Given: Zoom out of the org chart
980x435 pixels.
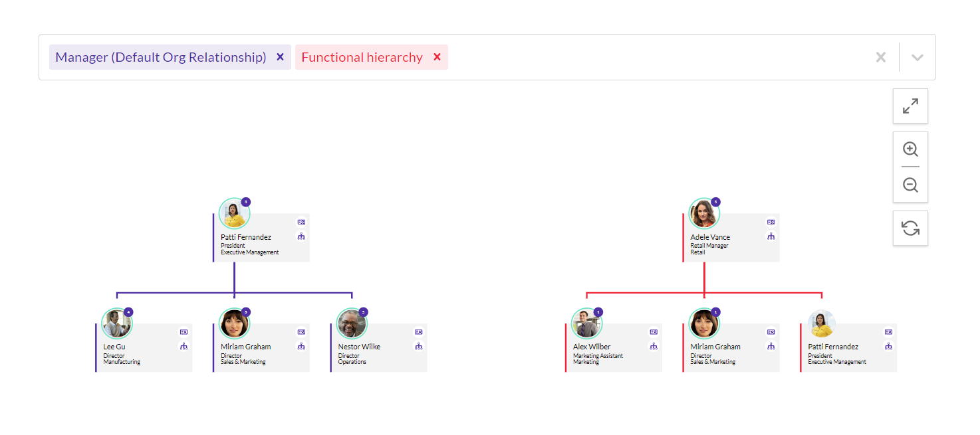Looking at the screenshot, I should (x=910, y=185).
